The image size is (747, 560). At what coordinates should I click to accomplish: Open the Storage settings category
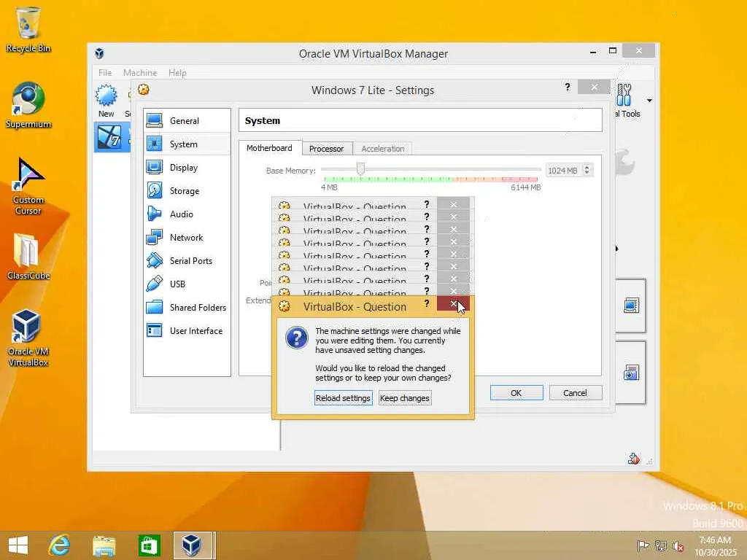click(x=187, y=190)
